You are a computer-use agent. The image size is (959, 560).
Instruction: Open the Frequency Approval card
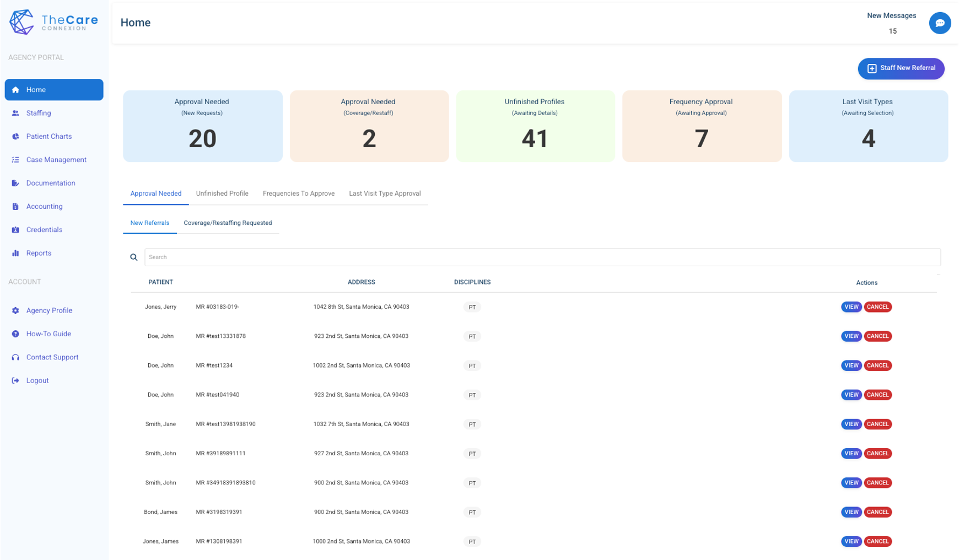702,126
